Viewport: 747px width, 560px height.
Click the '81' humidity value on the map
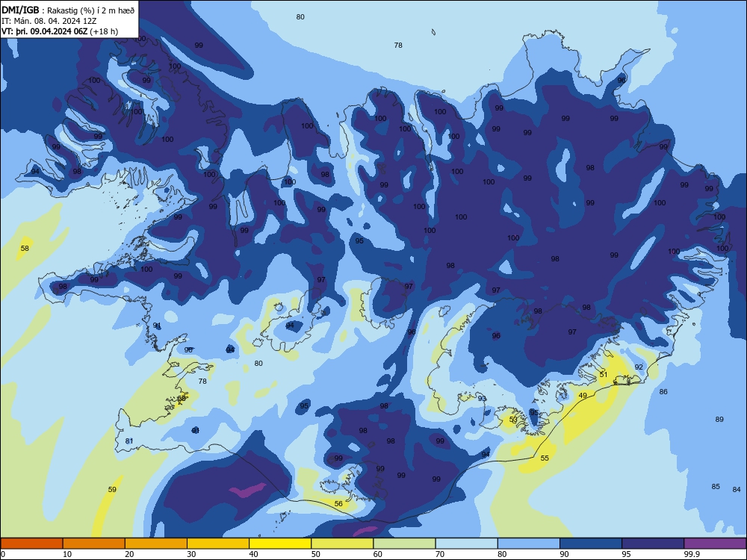(x=129, y=441)
